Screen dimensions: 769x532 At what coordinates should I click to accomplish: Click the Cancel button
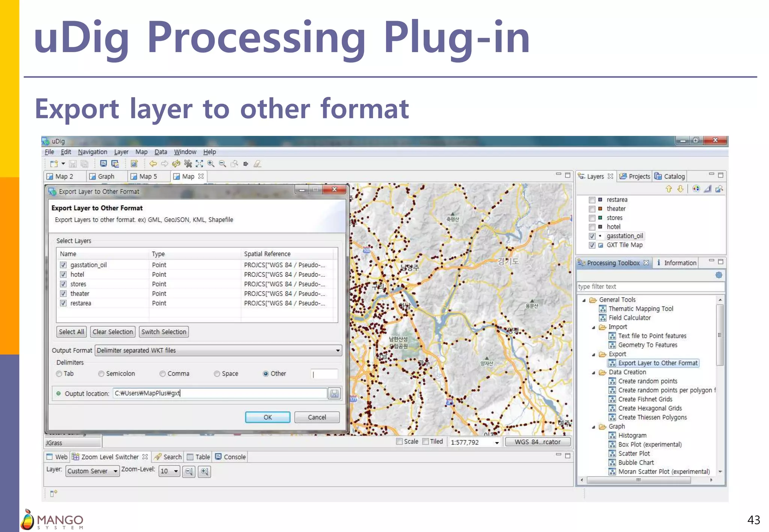pos(317,417)
